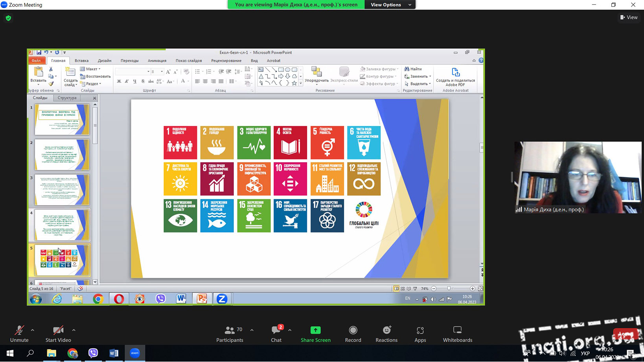This screenshot has height=362, width=644.
Task: Open Viber from shared Windows 7 taskbar
Action: point(160,299)
